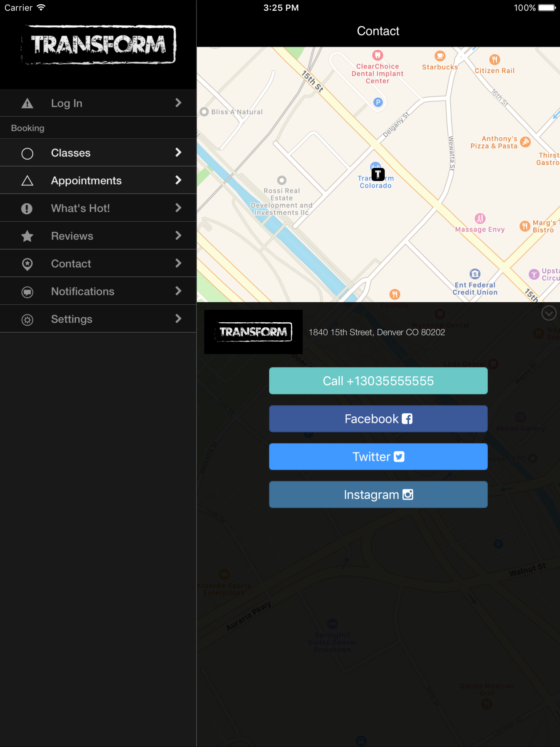Collapse the contact panel with the chevron circle
Viewport: 560px width, 747px height.
pyautogui.click(x=549, y=313)
